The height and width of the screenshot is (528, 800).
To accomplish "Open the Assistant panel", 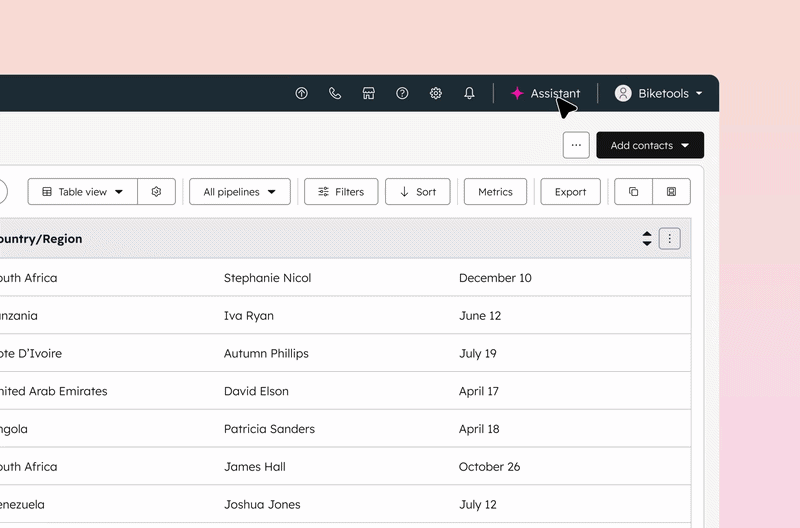I will 545,93.
